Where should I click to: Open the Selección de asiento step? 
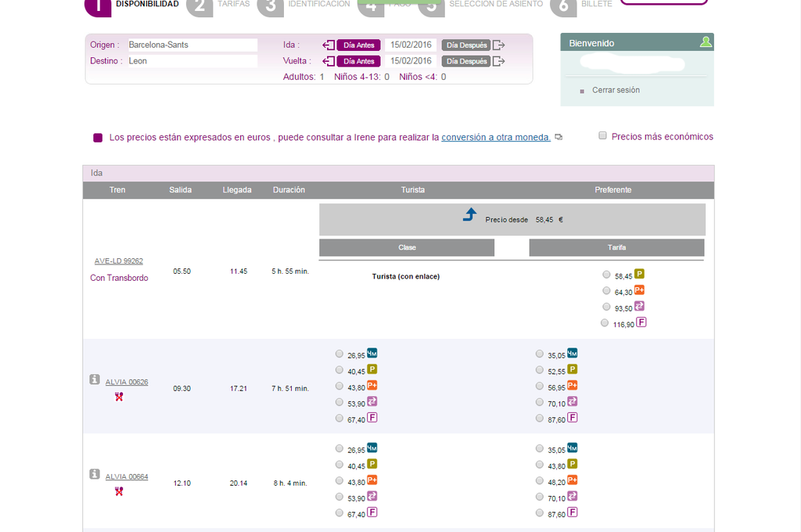[x=496, y=4]
